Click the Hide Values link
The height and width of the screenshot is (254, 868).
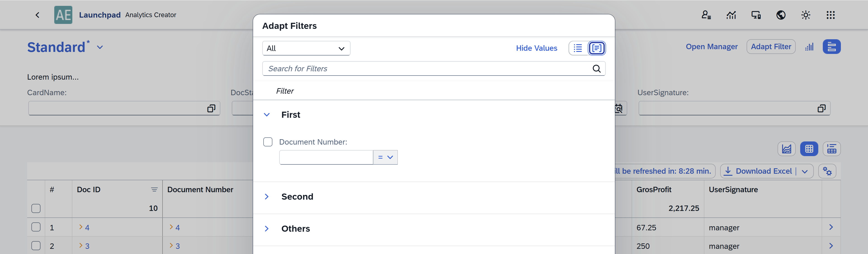pos(536,48)
